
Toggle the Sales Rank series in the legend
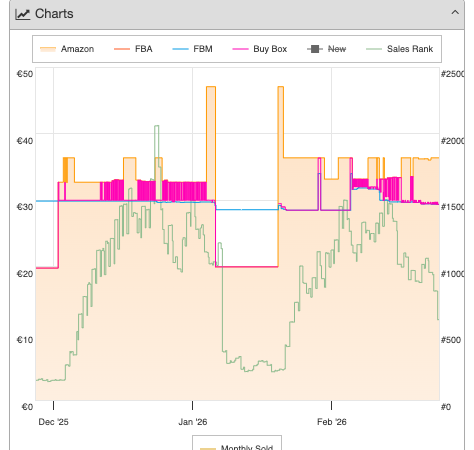click(x=399, y=49)
